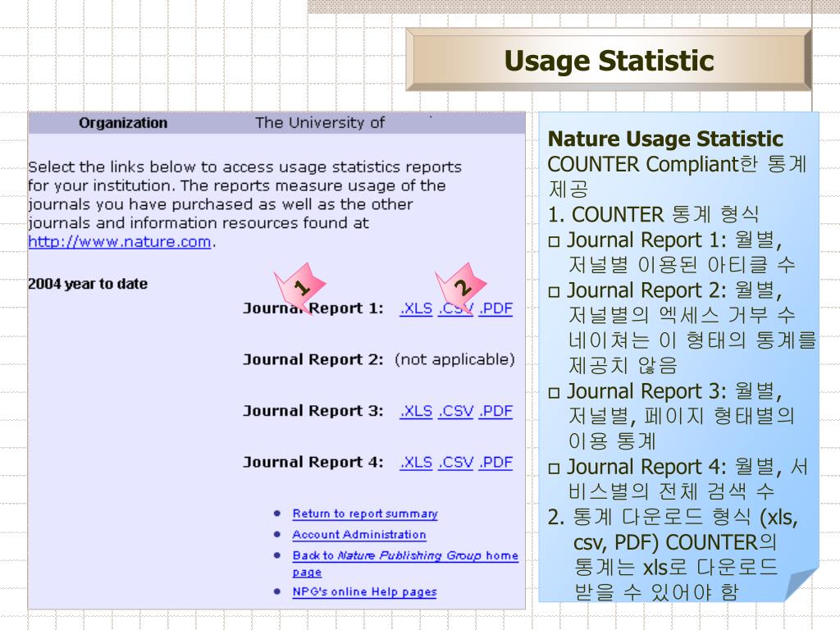This screenshot has height=630, width=840.
Task: Download Journal Report 3 as .CSV
Action: [456, 411]
